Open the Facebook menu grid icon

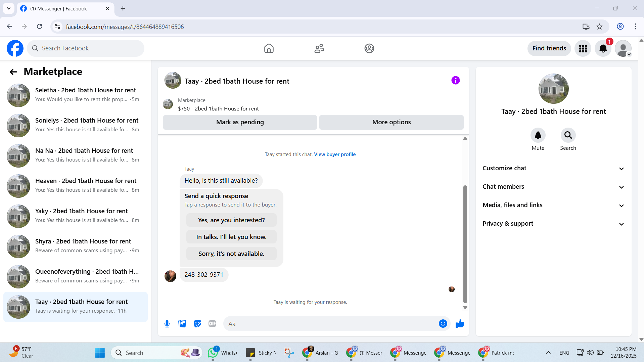(x=583, y=48)
